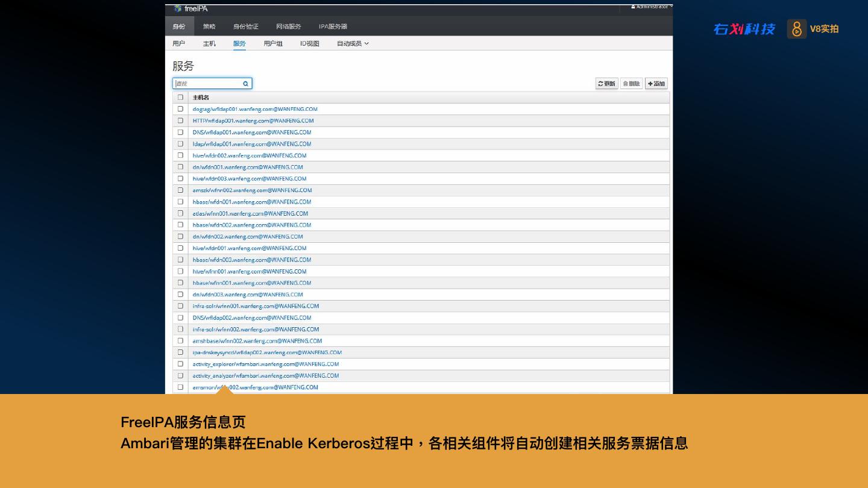Viewport: 868px width, 488px height.
Task: Open the hbase/wfnn001.wanfeng.com service link
Action: (x=252, y=283)
